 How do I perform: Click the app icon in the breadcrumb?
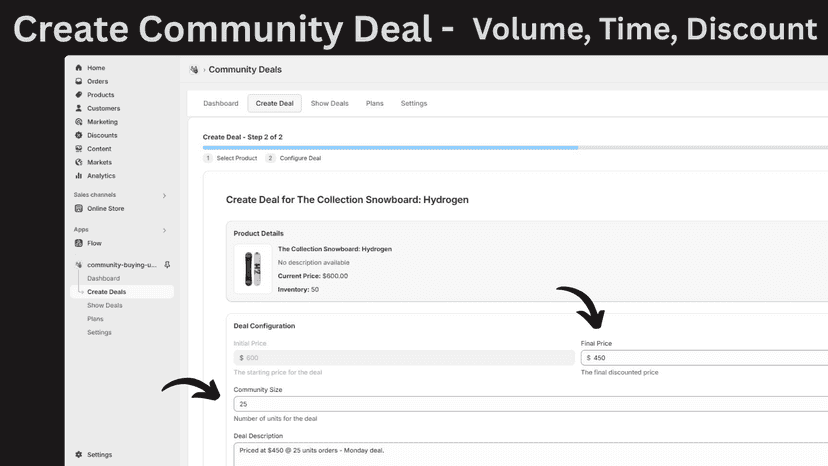[194, 70]
